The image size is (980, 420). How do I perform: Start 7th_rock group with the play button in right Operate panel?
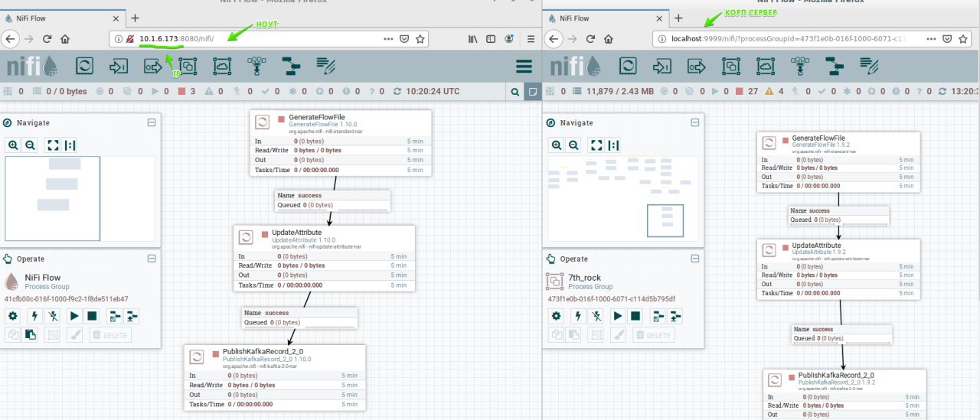tap(619, 315)
